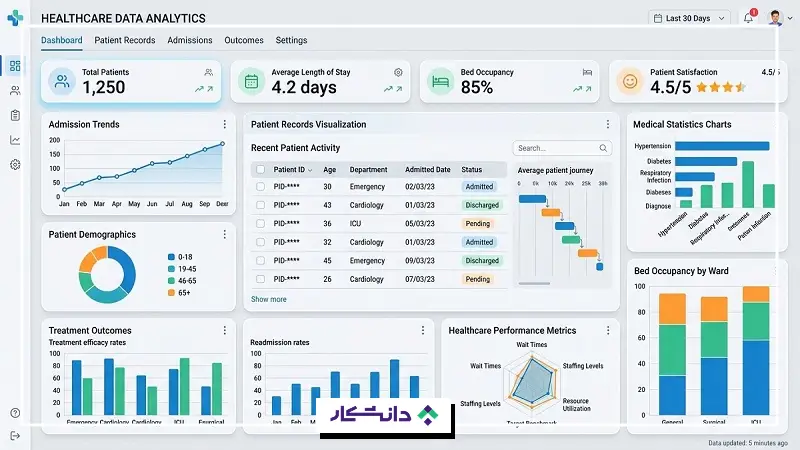The image size is (800, 450).
Task: Click the Show more link
Action: (268, 299)
